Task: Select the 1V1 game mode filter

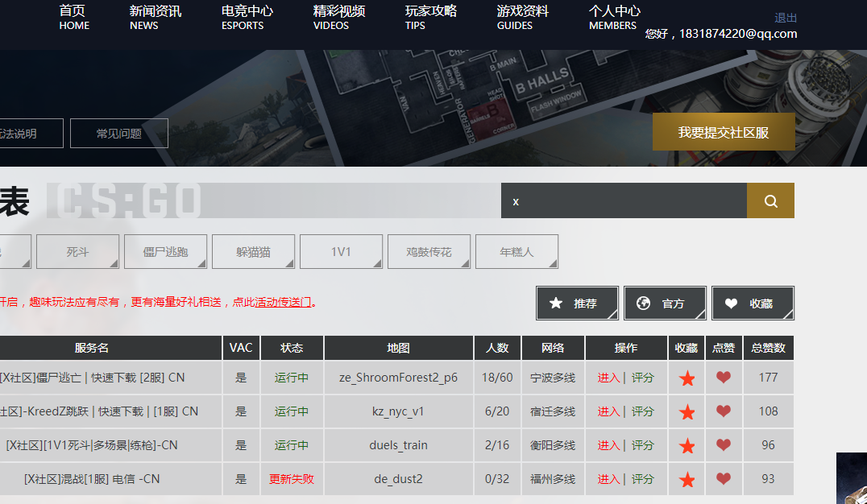Action: pyautogui.click(x=341, y=251)
